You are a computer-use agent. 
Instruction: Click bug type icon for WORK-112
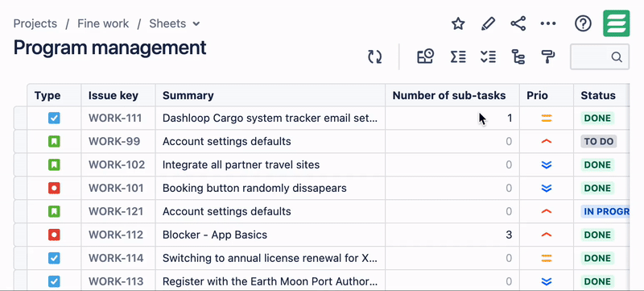pyautogui.click(x=54, y=235)
